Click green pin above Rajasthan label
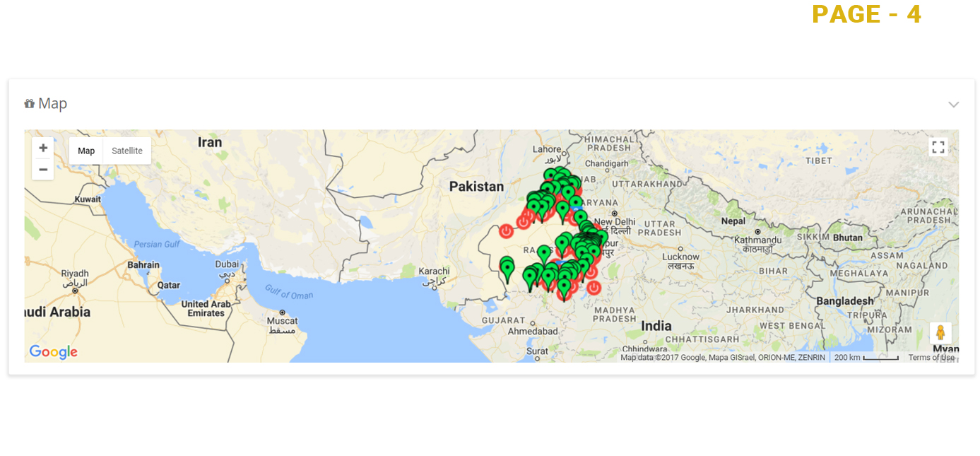Screen dimensions: 980x456 [543, 252]
